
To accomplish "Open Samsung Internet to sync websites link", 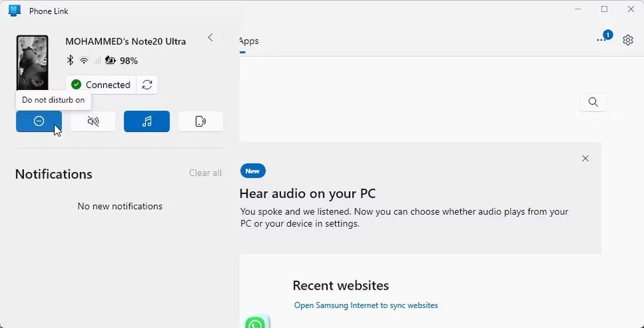I will (x=366, y=305).
